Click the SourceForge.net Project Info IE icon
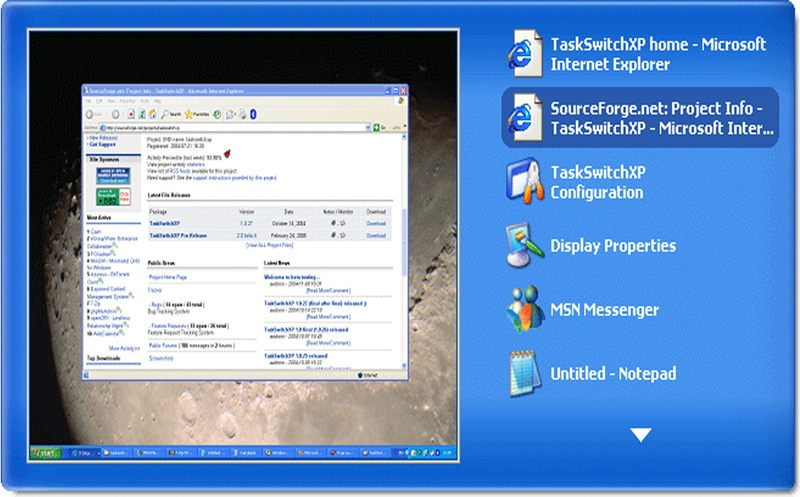 pyautogui.click(x=524, y=117)
